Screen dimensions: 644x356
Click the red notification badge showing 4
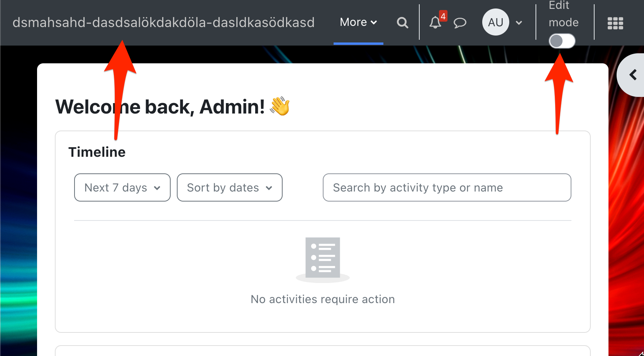(443, 16)
